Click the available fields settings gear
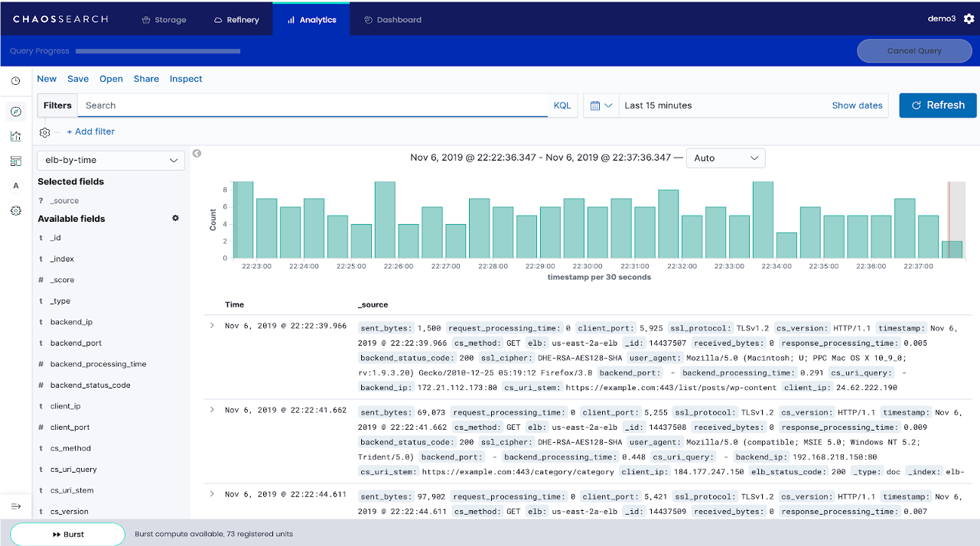The image size is (980, 546). pyautogui.click(x=175, y=218)
